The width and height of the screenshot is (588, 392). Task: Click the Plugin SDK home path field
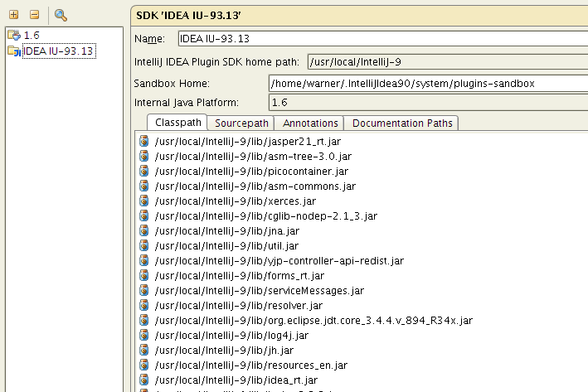448,62
